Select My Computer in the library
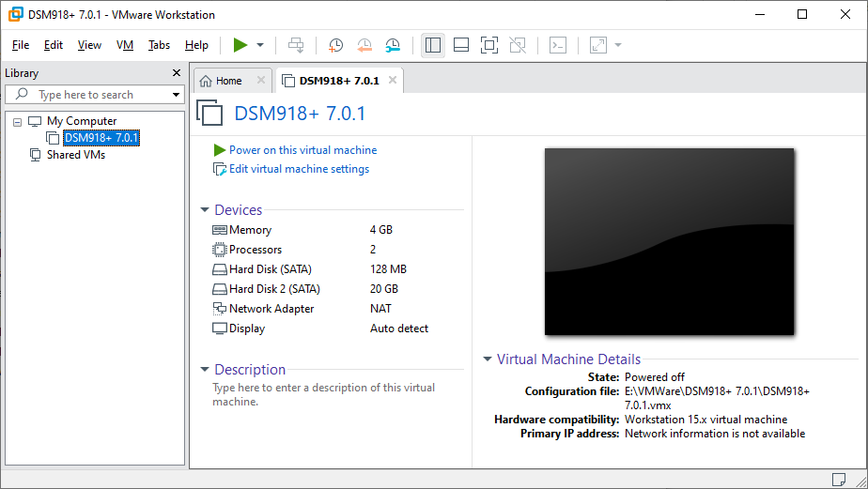This screenshot has height=489, width=868. 82,120
